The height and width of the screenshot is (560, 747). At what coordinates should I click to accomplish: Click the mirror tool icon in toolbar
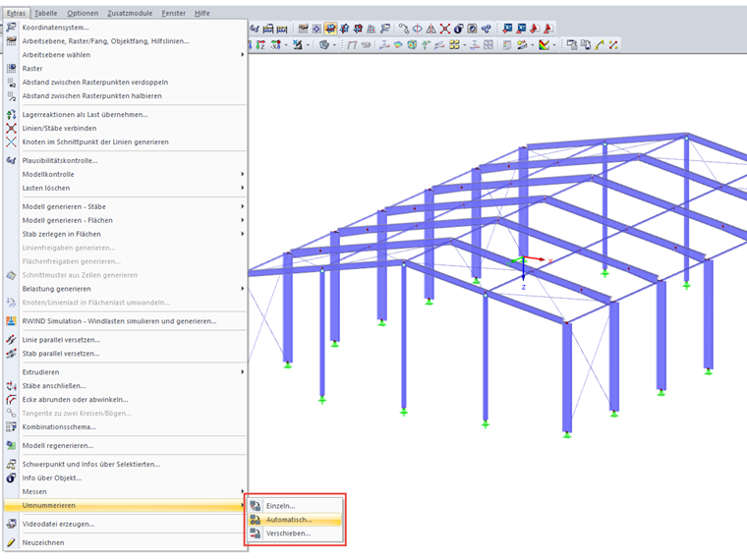click(x=431, y=28)
